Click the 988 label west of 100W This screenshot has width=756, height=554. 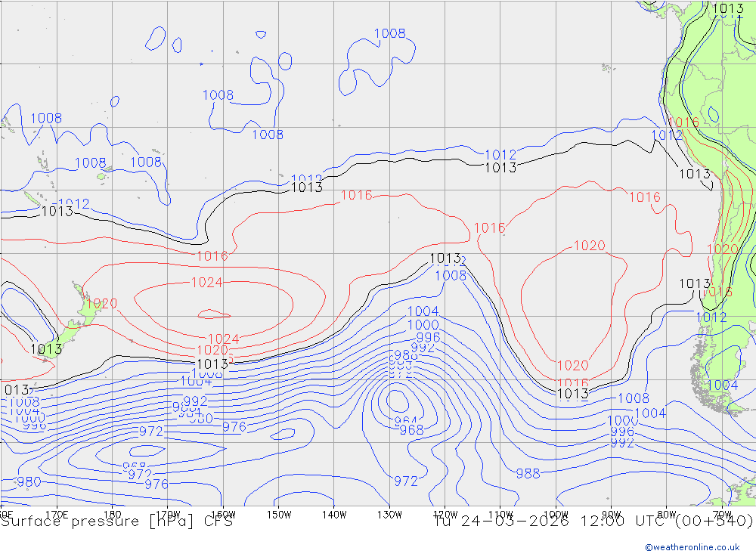[x=528, y=473]
